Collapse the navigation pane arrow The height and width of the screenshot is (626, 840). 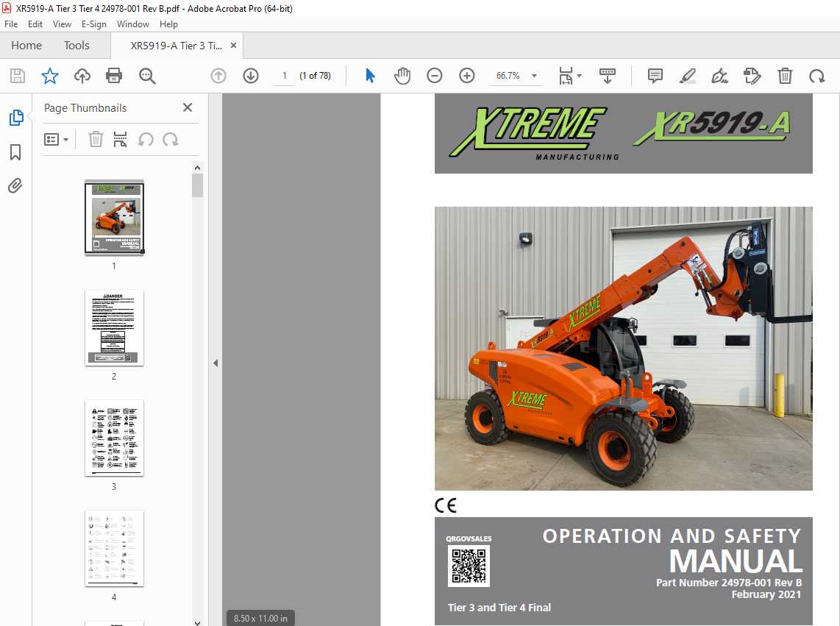point(216,363)
